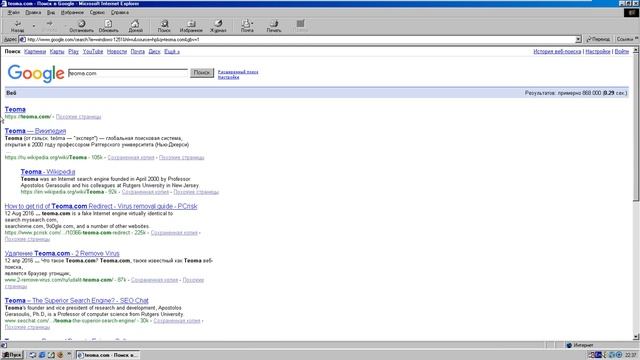Go to home page via Домой icon
640x360 pixels.
pyautogui.click(x=136, y=26)
